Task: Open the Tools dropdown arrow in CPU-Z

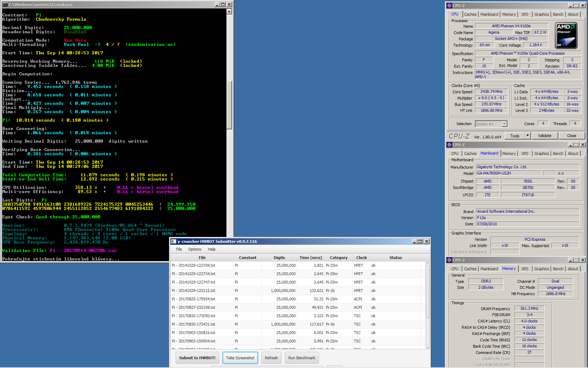Action: click(528, 136)
